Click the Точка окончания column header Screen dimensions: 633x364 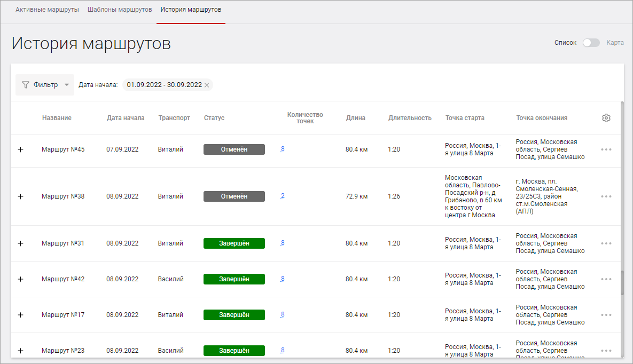[x=542, y=118]
